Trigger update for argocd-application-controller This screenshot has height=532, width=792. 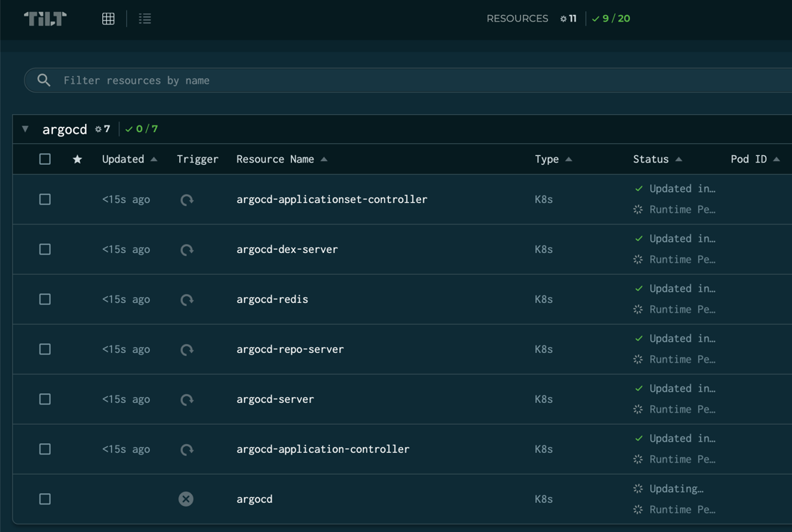point(187,450)
